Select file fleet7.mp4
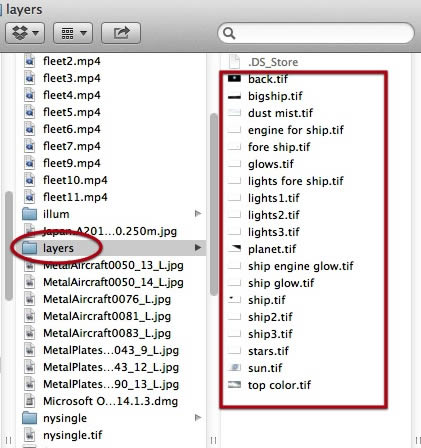This screenshot has width=421, height=448. pyautogui.click(x=72, y=146)
